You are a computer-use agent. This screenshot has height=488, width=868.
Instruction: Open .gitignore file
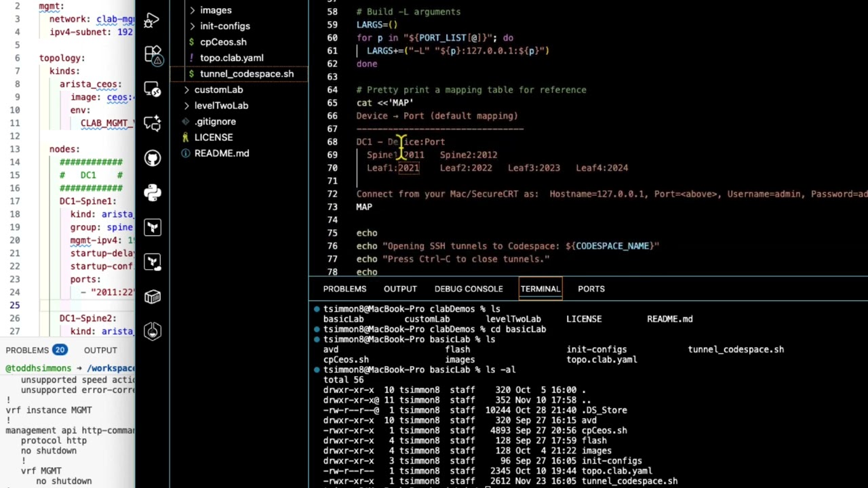(x=215, y=121)
